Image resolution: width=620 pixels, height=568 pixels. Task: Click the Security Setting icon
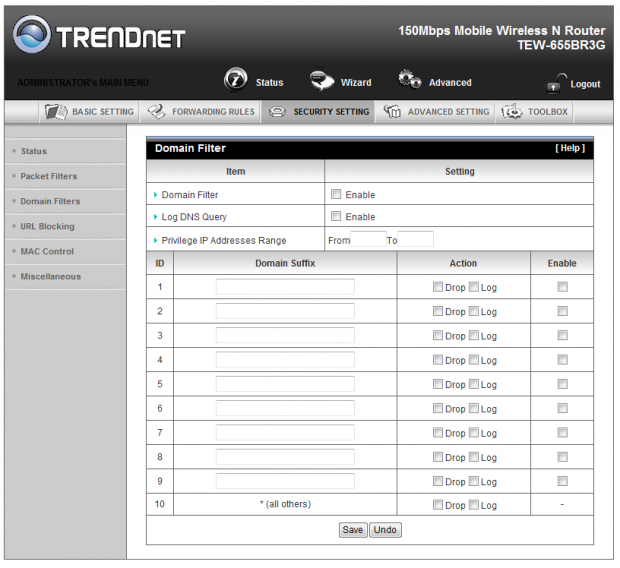point(277,112)
